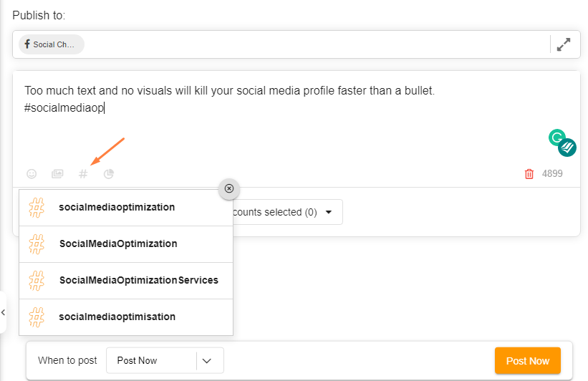Expand the composer with the diagonal arrows icon
This screenshot has width=588, height=381.
563,44
